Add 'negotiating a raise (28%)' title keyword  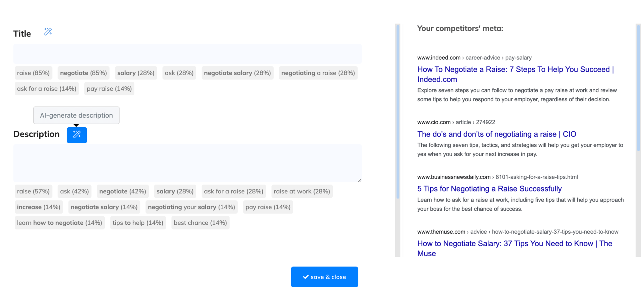(x=318, y=73)
